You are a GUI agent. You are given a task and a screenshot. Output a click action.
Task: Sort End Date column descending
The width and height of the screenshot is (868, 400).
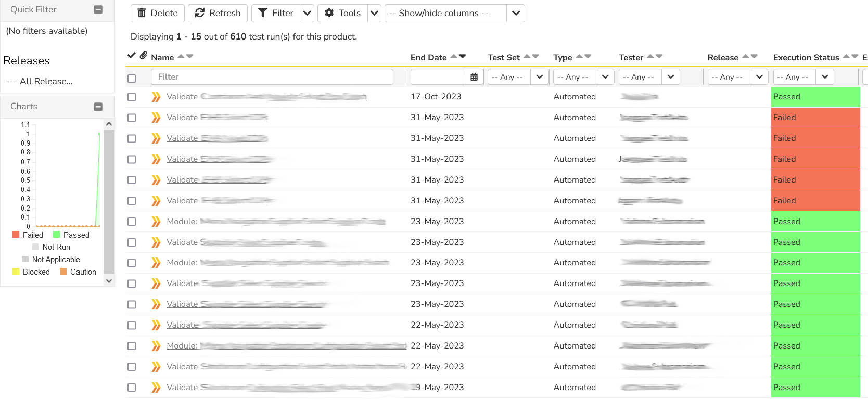(x=463, y=57)
